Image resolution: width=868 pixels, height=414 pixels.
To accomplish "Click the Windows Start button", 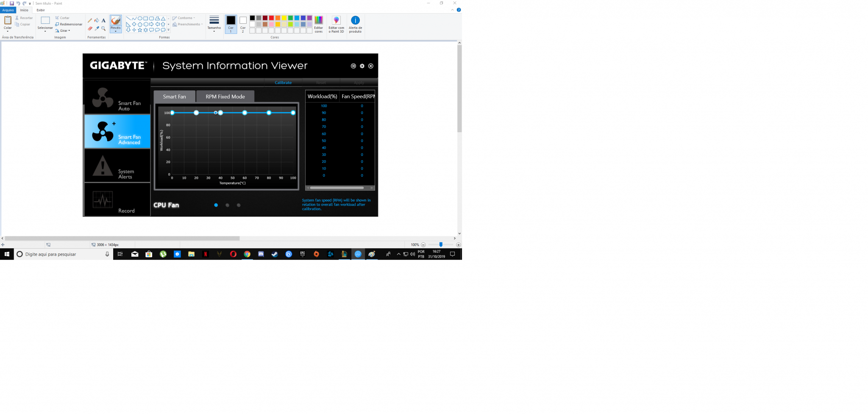I will click(x=7, y=254).
